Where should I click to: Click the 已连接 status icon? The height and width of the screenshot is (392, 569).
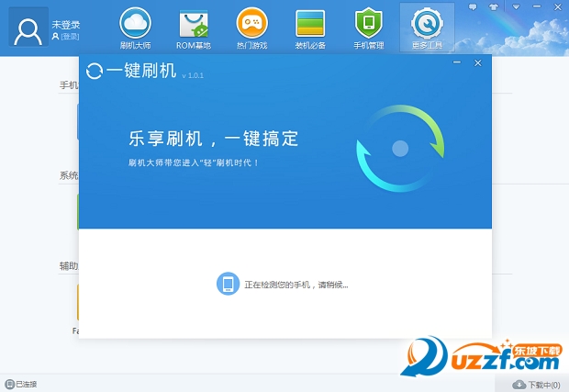[x=10, y=384]
